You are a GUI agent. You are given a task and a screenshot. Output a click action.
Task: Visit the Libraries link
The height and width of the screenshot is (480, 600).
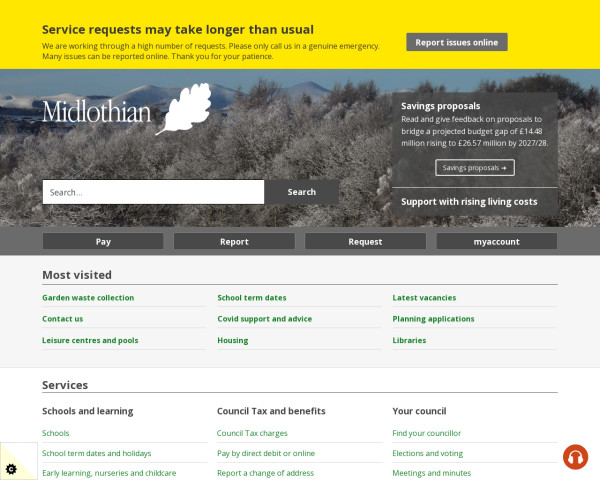click(x=409, y=340)
